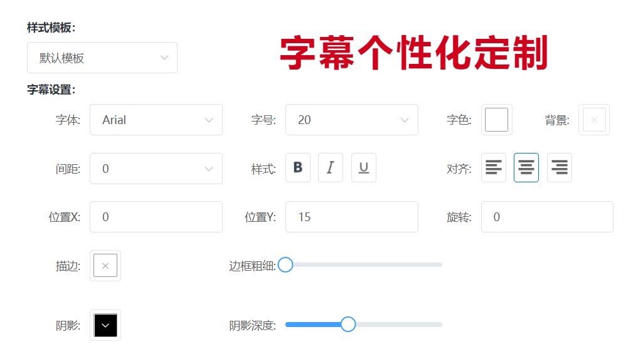Open the font size 20 dropdown
This screenshot has height=364, width=638.
tap(352, 119)
